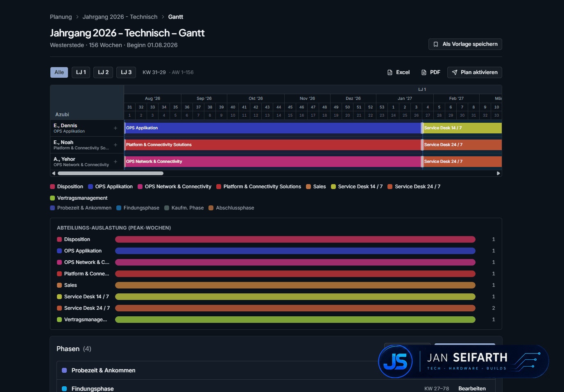The image size is (564, 392).
Task: Click the Service Desk 24 / 7 workload bar
Action: (x=295, y=308)
